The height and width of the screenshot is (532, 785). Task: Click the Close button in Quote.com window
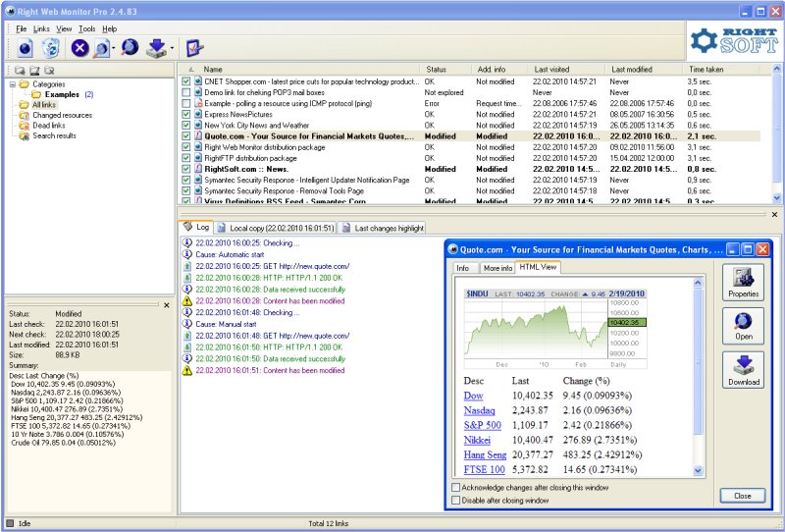pyautogui.click(x=743, y=496)
